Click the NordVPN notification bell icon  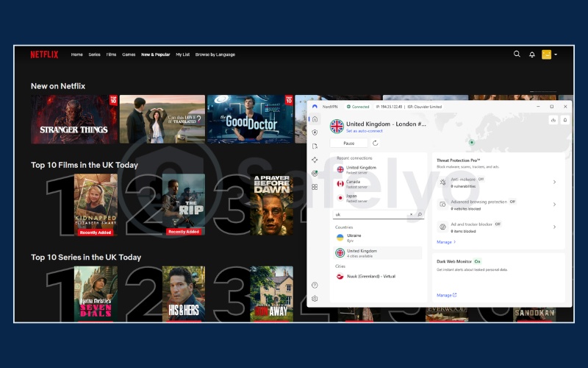[564, 120]
